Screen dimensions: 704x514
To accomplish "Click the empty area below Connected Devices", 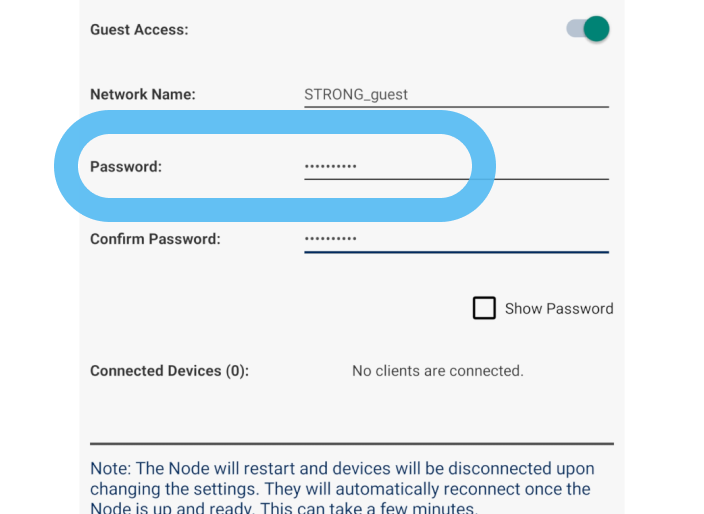I will pyautogui.click(x=351, y=410).
